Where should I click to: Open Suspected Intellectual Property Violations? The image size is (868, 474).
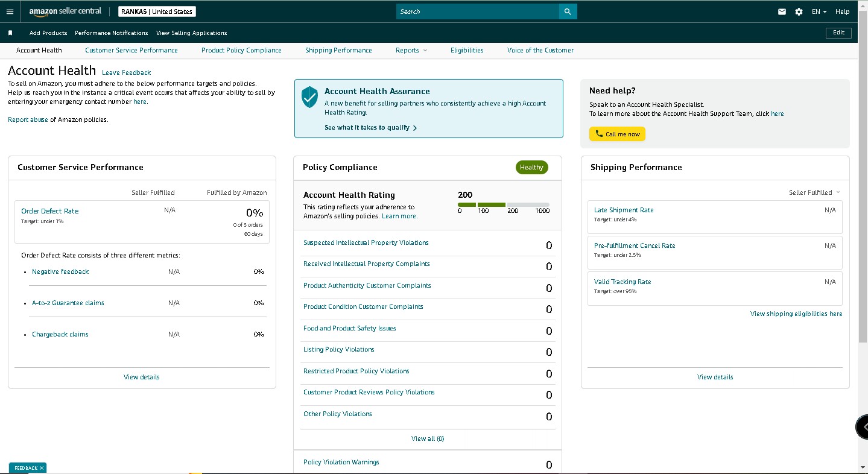click(x=366, y=242)
